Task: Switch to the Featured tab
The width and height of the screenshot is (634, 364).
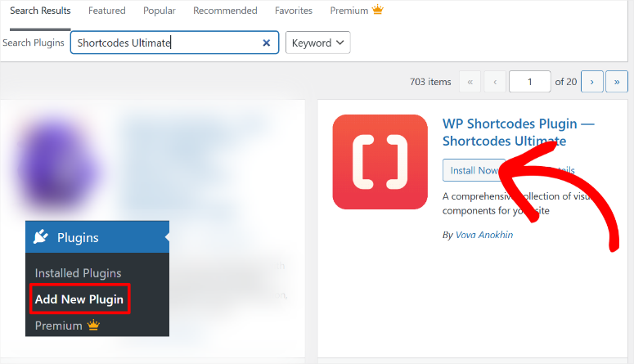Action: (106, 11)
